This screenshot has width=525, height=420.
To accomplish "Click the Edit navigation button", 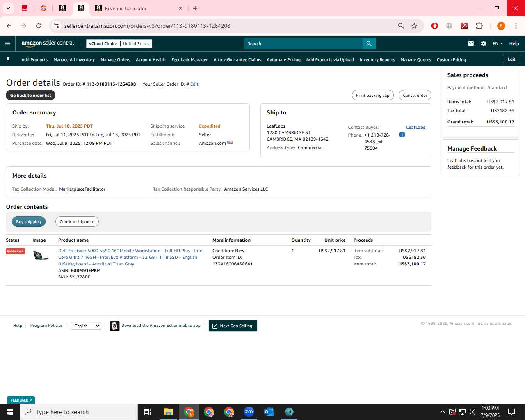I will [511, 59].
